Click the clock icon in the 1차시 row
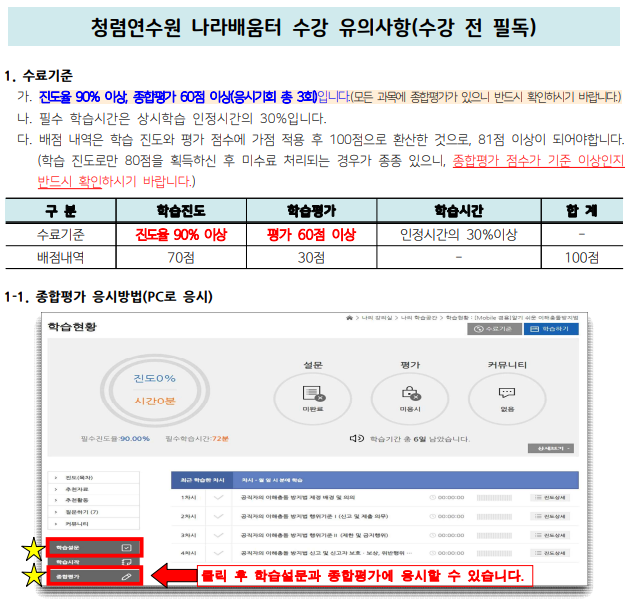This screenshot has width=627, height=602. click(x=432, y=497)
